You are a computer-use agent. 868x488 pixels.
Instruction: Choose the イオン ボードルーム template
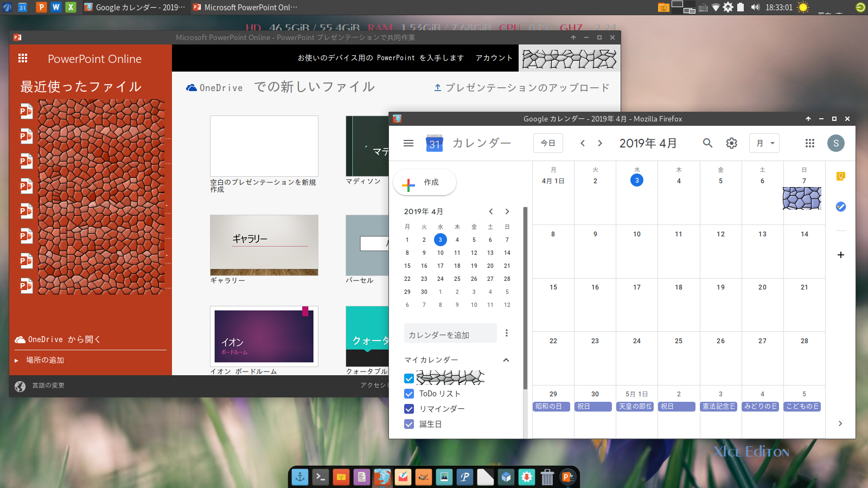click(264, 336)
